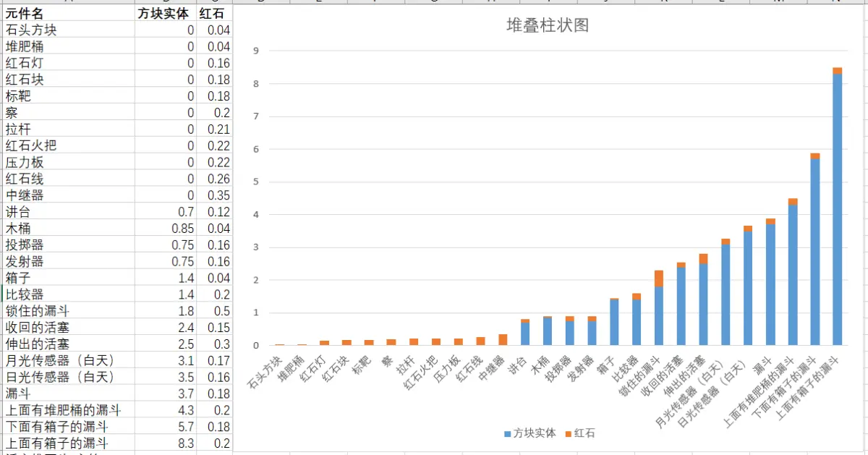Click the "中继器" label on the chart's horizontal axis
Screen dimensions: 868x455
point(492,367)
